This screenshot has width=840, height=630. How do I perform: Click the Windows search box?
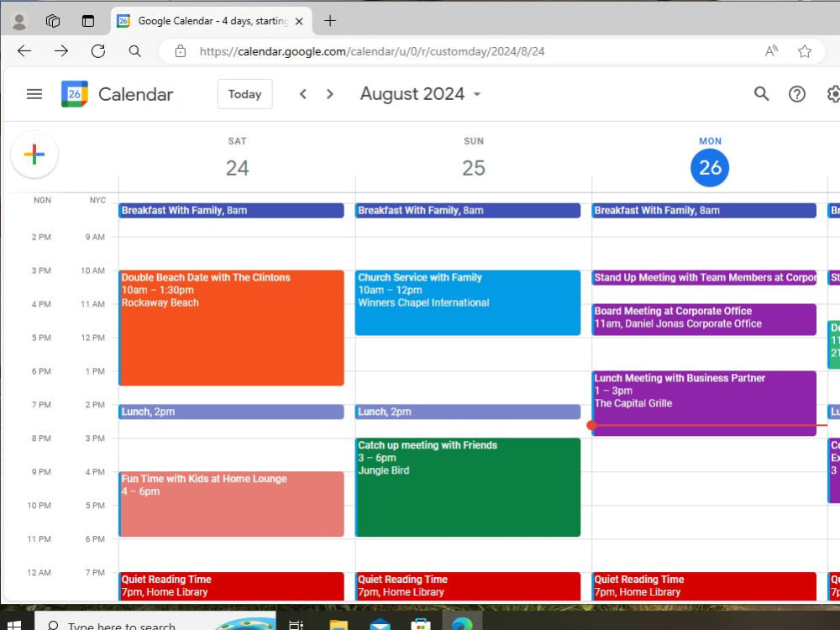tap(156, 622)
